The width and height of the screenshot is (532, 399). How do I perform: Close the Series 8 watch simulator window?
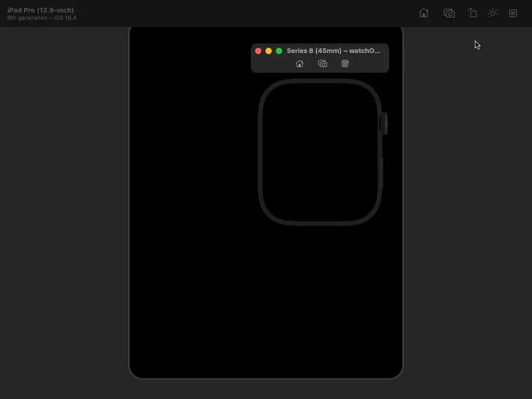(258, 51)
